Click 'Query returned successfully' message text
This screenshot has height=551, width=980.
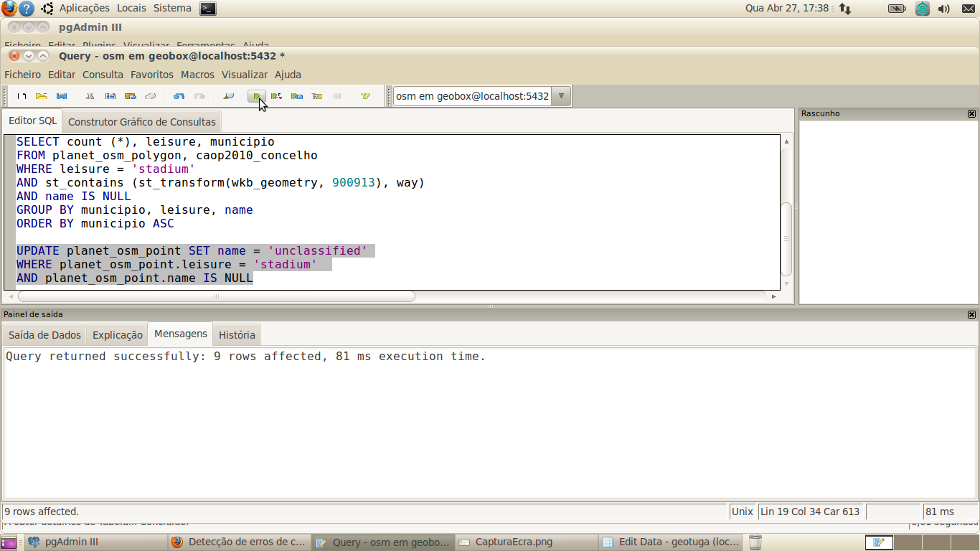click(x=245, y=356)
